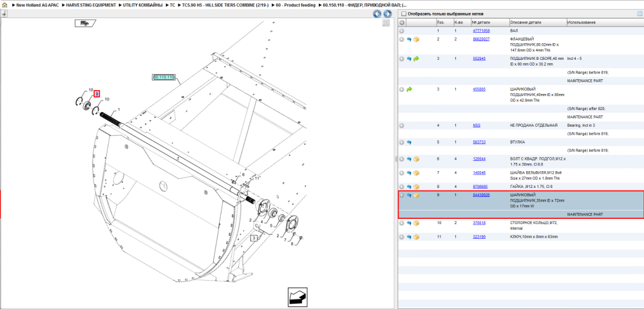Toggle the select-all round button in table header
Viewport: 644px width, 309px height.
click(x=402, y=22)
